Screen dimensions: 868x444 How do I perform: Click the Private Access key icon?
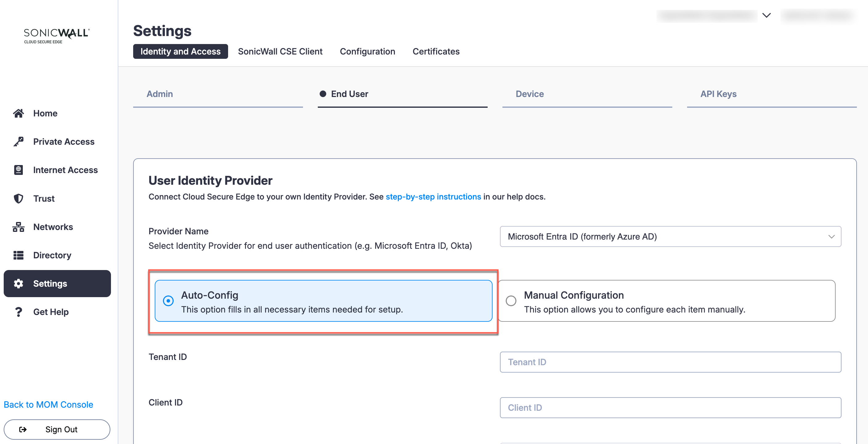coord(18,142)
